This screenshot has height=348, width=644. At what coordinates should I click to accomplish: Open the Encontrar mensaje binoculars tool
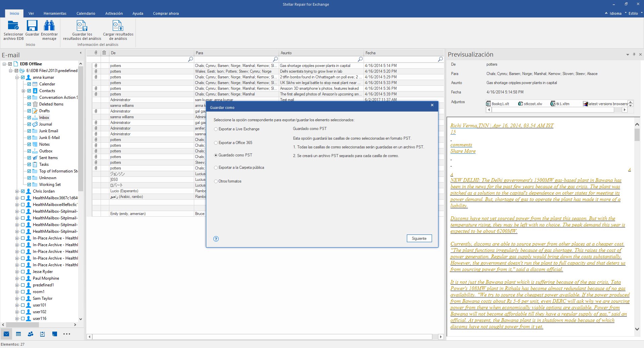point(49,25)
